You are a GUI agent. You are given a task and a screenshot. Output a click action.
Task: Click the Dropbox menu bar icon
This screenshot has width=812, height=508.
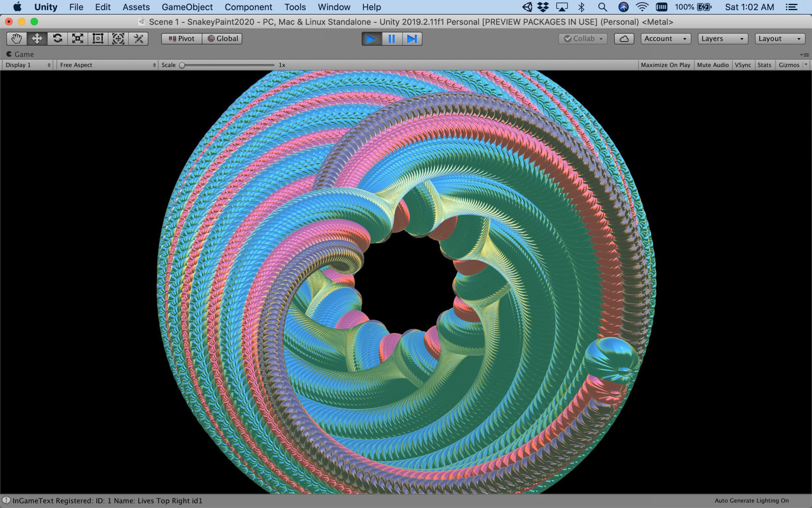coord(543,7)
